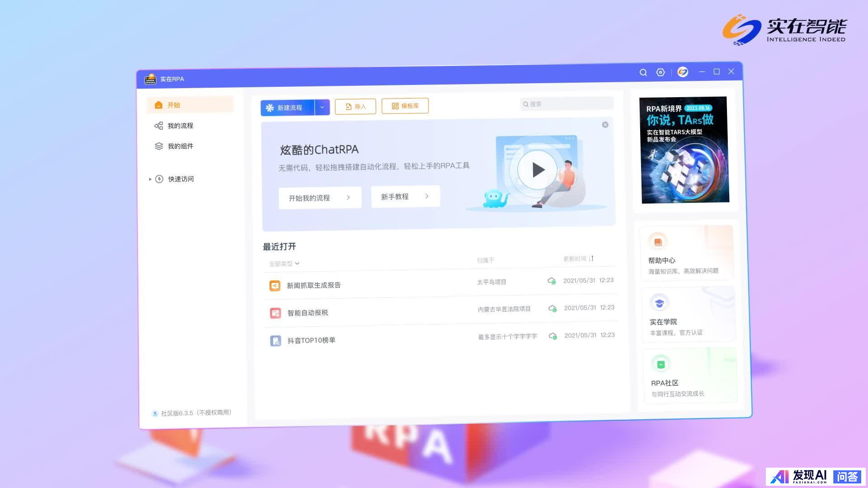The height and width of the screenshot is (488, 868).
Task: Open the 帮助中心 help center card
Action: tap(686, 253)
